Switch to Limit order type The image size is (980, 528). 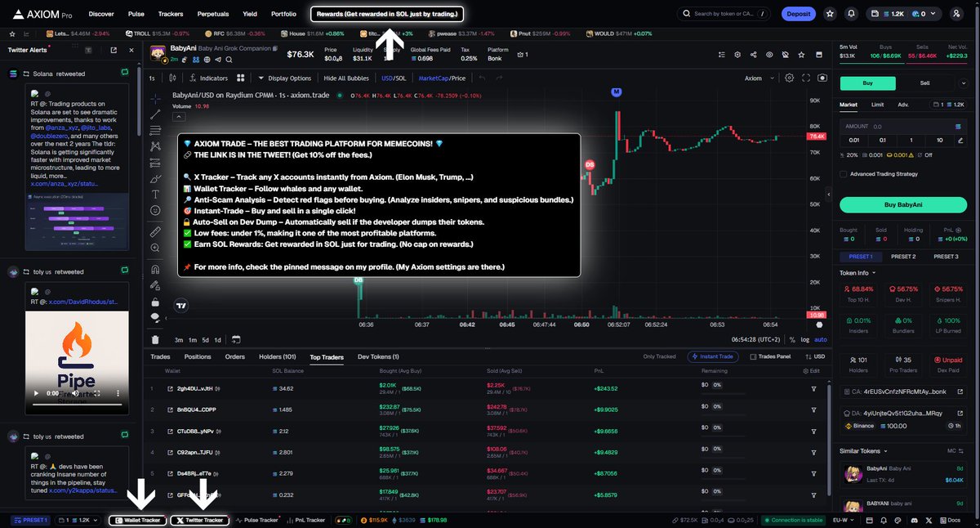pos(877,105)
